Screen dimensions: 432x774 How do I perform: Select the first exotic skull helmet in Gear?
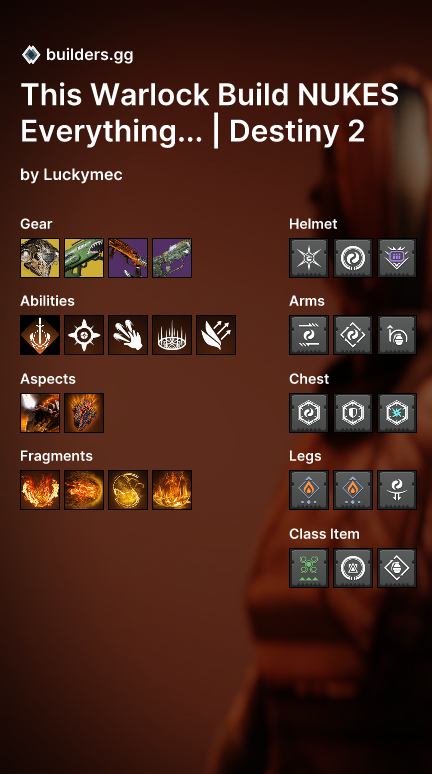click(40, 258)
